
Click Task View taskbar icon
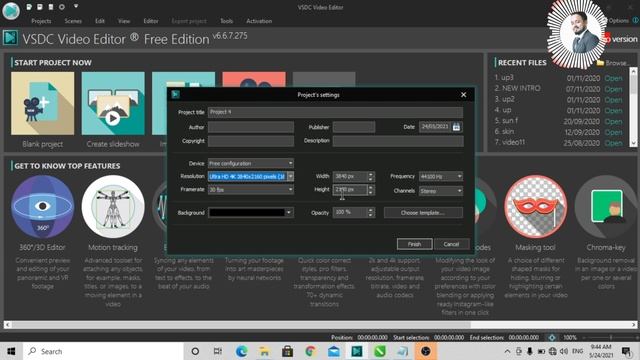click(x=218, y=351)
